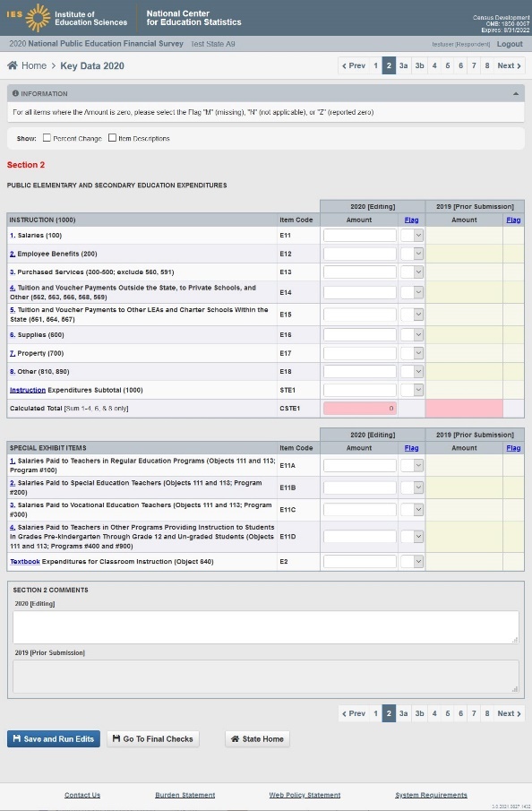Viewport: 532px width, 811px height.
Task: Click the E11A amount field
Action: pos(360,465)
